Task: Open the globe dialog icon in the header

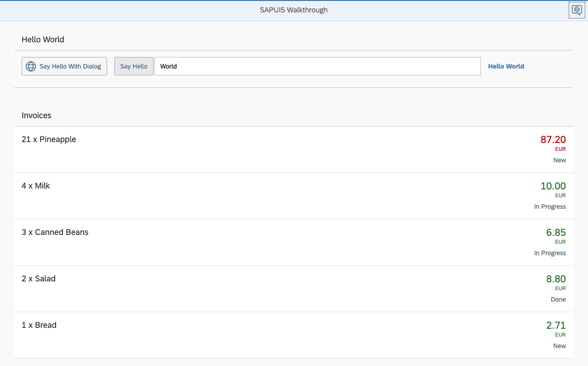Action: pyautogui.click(x=577, y=10)
